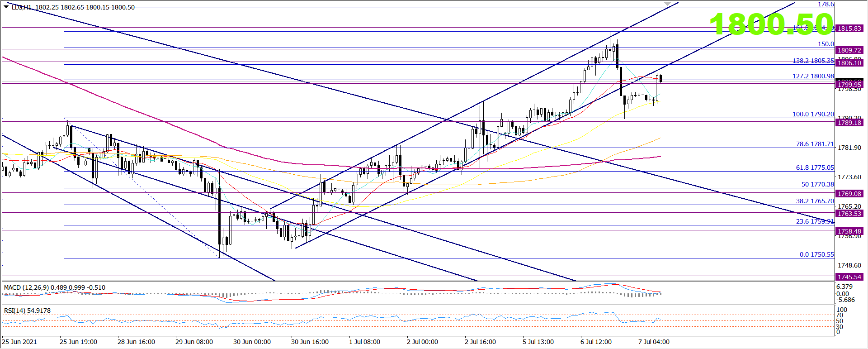The width and height of the screenshot is (868, 349).
Task: Click the 1809.72 price level tag
Action: 849,50
